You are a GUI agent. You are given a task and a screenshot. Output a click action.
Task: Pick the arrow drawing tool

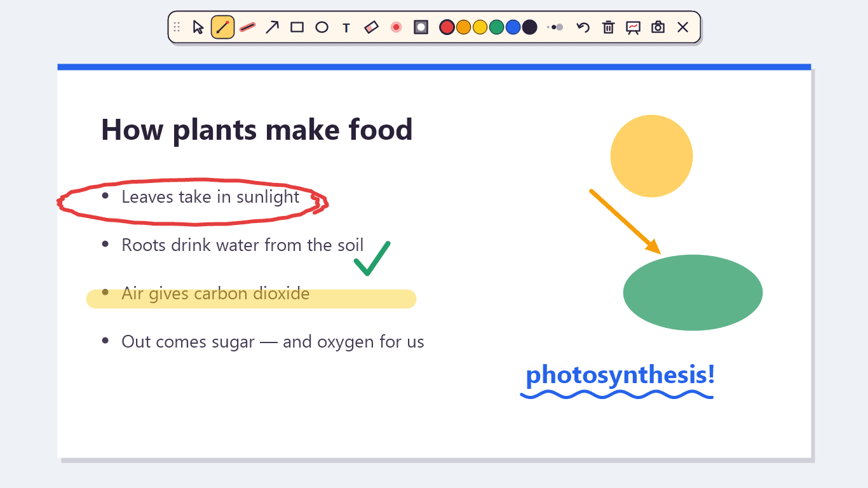point(272,27)
